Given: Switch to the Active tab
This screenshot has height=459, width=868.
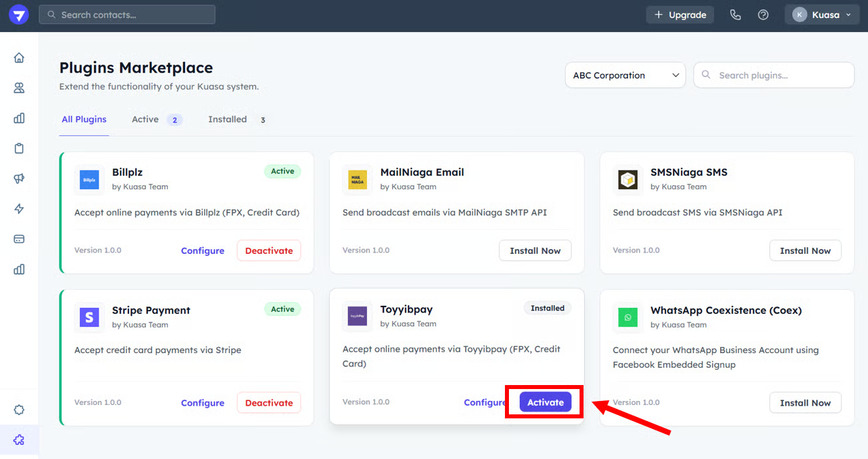Looking at the screenshot, I should [145, 119].
